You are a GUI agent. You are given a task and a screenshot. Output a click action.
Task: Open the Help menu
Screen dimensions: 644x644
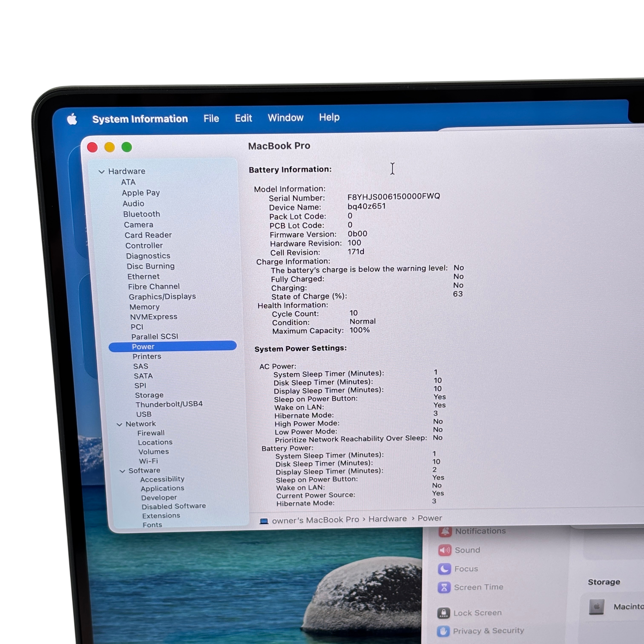pyautogui.click(x=329, y=117)
